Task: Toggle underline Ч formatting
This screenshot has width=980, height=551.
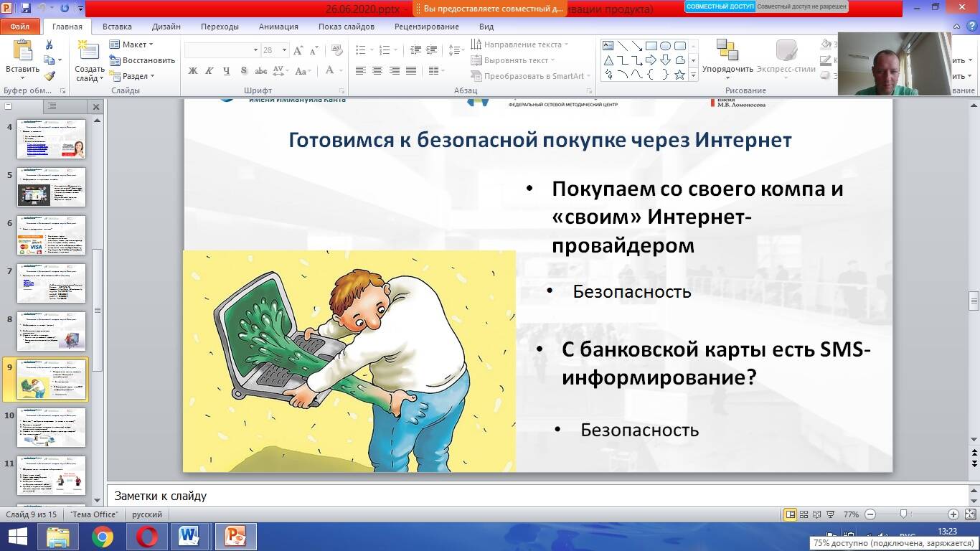Action: (227, 70)
